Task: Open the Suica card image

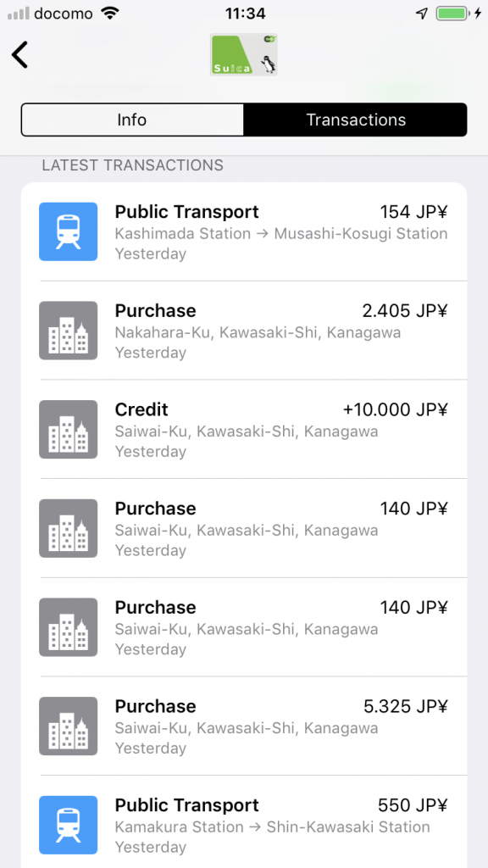Action: pos(243,54)
